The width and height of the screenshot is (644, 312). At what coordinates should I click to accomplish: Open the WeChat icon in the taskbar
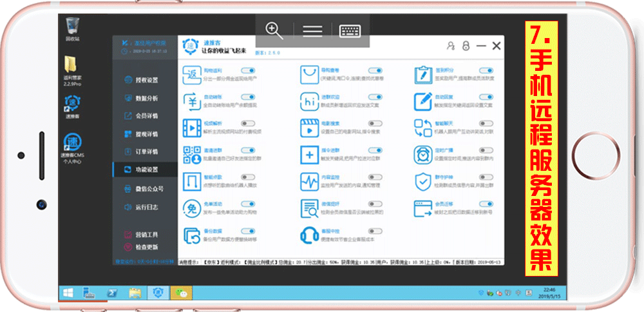pos(181,293)
